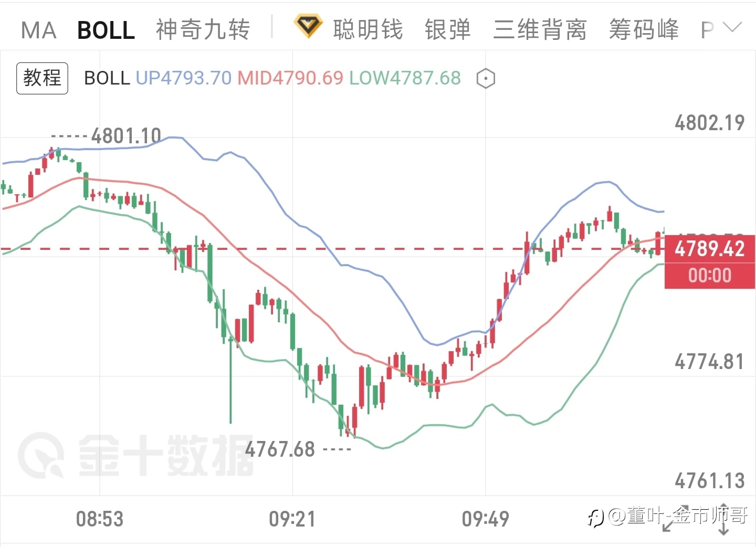Switch to the MA indicator tab
756x547 pixels.
38,30
